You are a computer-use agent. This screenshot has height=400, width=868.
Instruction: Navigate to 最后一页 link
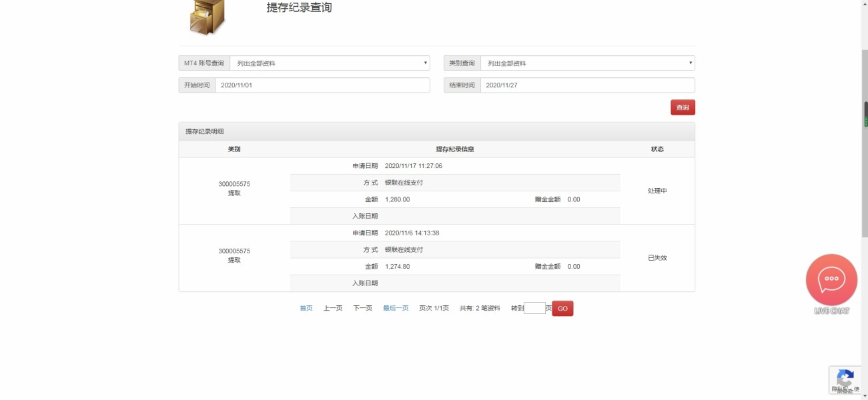[x=396, y=308]
